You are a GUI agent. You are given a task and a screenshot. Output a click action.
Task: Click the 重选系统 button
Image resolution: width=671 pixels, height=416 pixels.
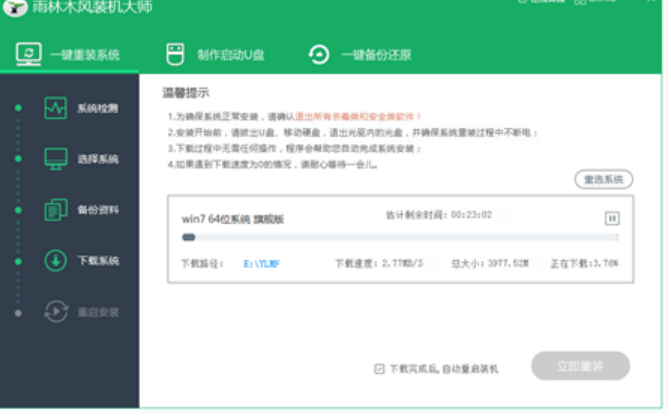603,180
